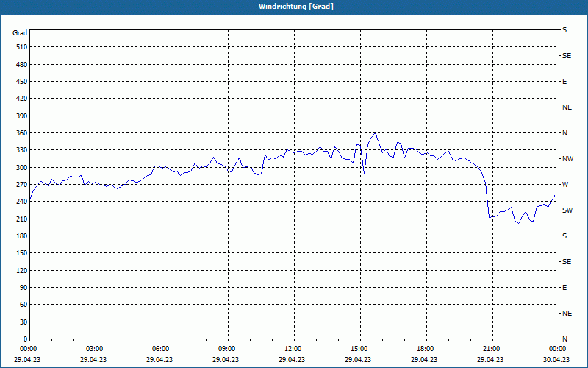Select the 06:00 time label
588x368 pixels.
(159, 349)
